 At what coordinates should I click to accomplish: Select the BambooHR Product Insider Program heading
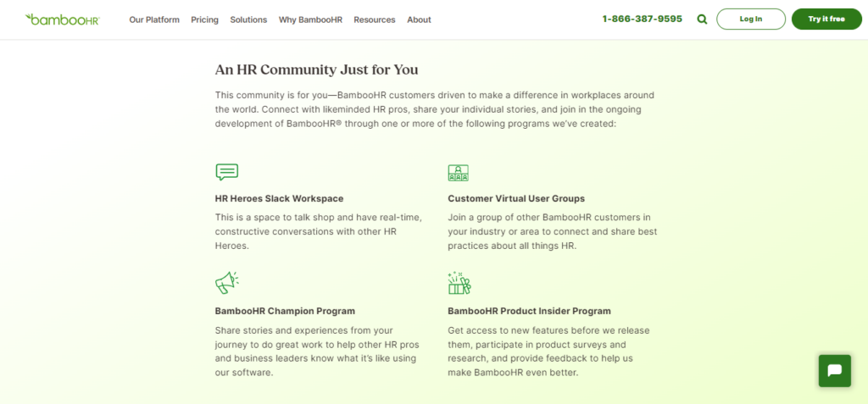point(529,311)
